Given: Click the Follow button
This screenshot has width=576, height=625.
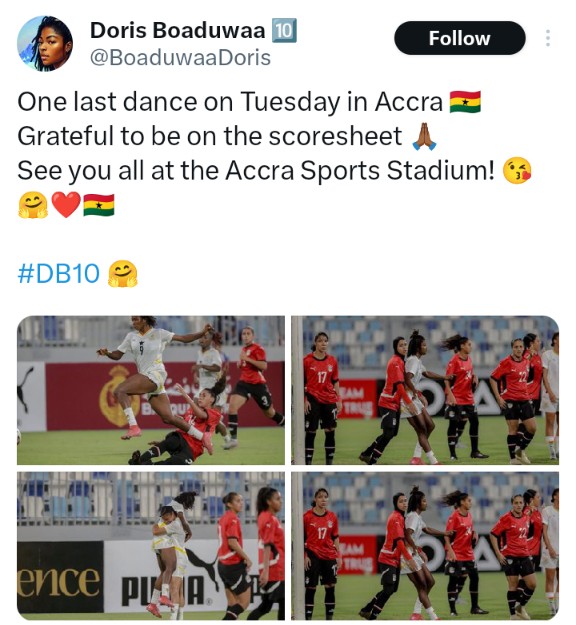Looking at the screenshot, I should point(460,38).
